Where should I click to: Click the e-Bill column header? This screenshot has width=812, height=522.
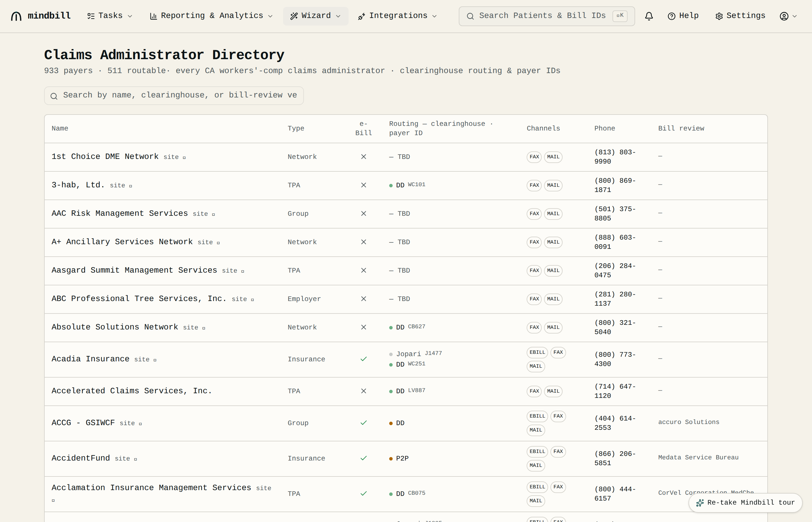[363, 128]
